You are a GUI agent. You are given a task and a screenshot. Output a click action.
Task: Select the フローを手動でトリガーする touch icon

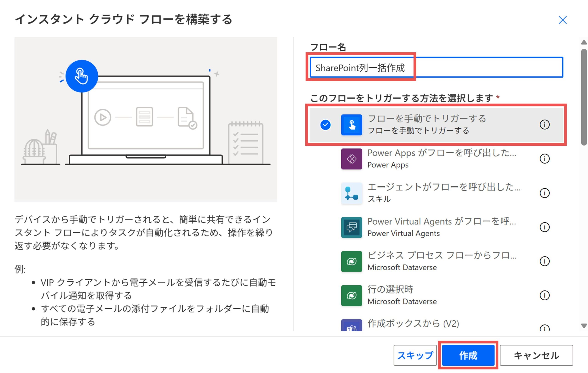click(351, 125)
